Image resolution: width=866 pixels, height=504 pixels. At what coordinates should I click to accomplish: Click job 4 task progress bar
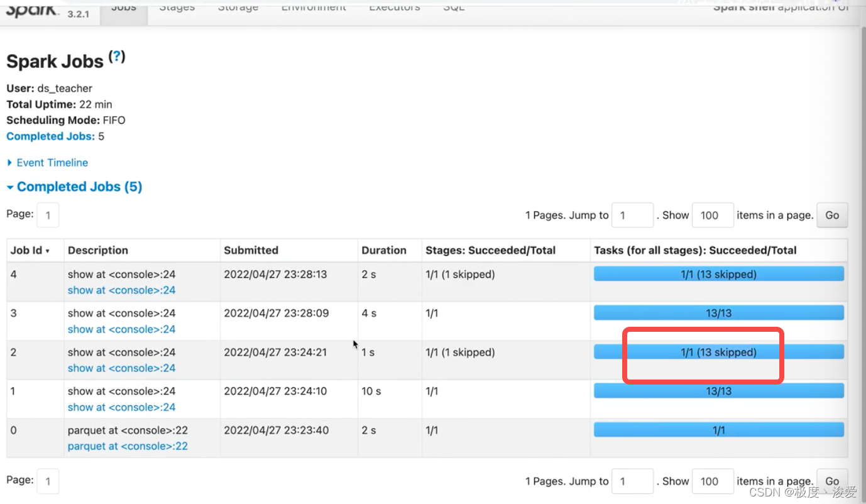(718, 274)
